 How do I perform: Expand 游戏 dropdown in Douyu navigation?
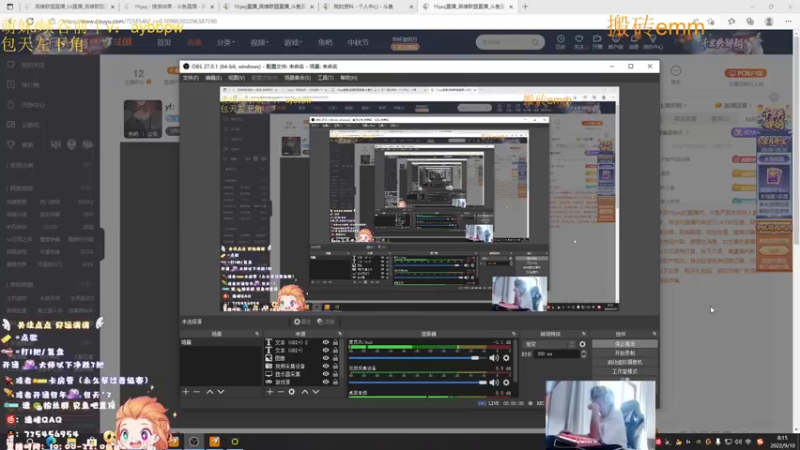293,42
